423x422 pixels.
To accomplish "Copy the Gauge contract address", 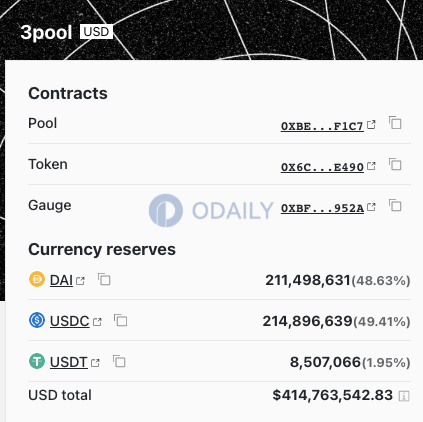I will (395, 205).
